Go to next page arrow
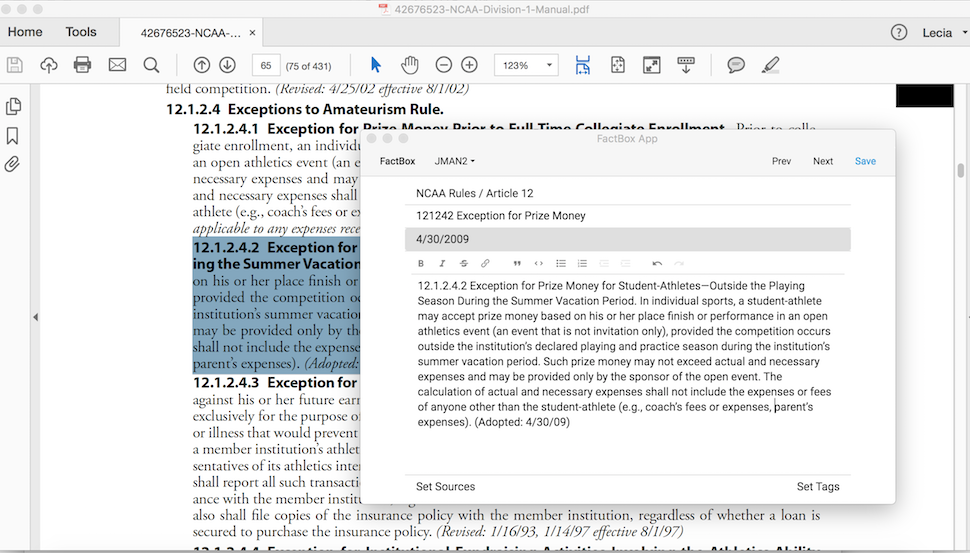Viewport: 970px width, 553px height. (x=228, y=65)
